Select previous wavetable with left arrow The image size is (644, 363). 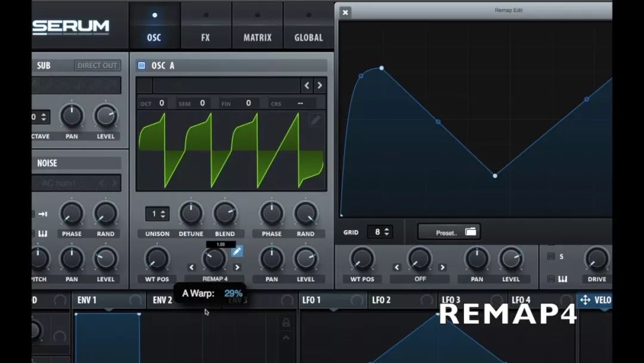click(x=307, y=85)
